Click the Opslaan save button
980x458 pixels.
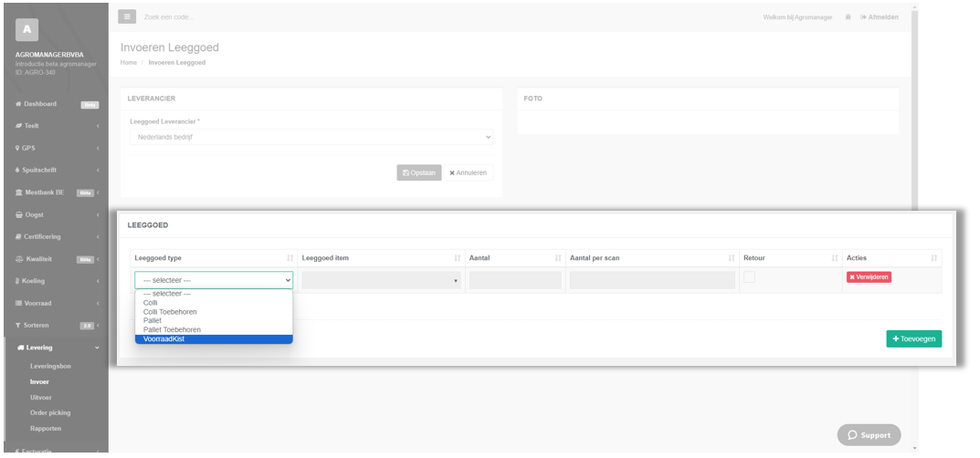pyautogui.click(x=418, y=172)
